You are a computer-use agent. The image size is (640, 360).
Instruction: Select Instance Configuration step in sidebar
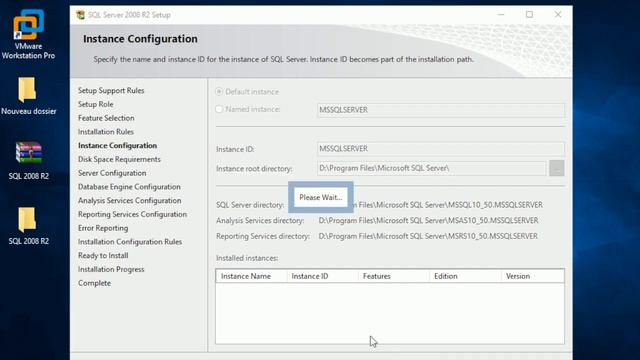click(117, 146)
